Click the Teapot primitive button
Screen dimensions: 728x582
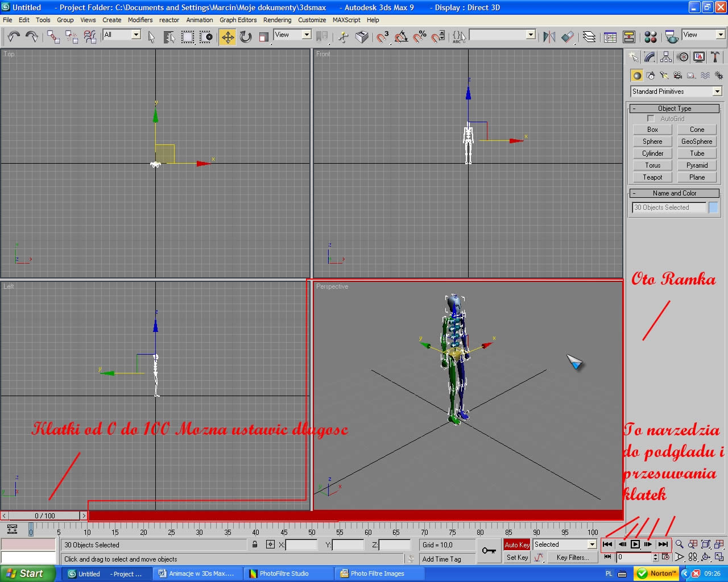click(652, 177)
